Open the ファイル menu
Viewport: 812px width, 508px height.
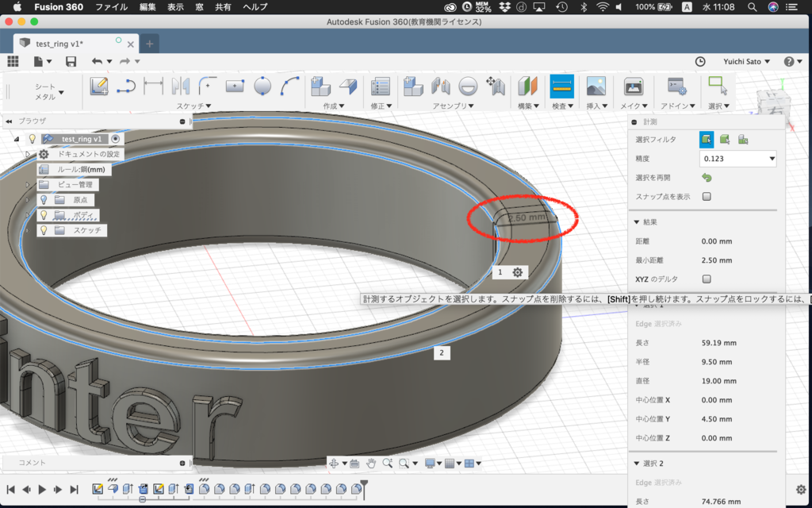click(x=111, y=7)
